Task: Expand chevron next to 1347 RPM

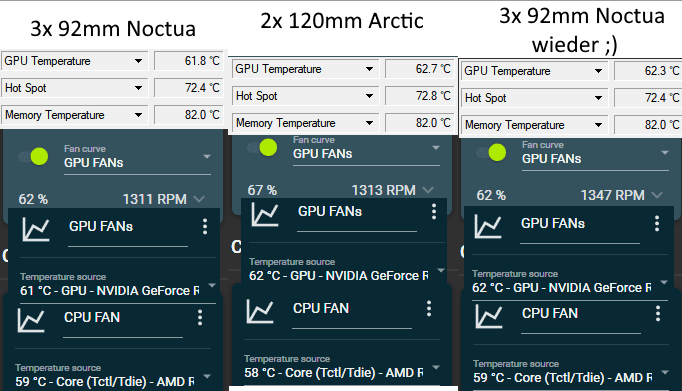Action: tap(657, 195)
